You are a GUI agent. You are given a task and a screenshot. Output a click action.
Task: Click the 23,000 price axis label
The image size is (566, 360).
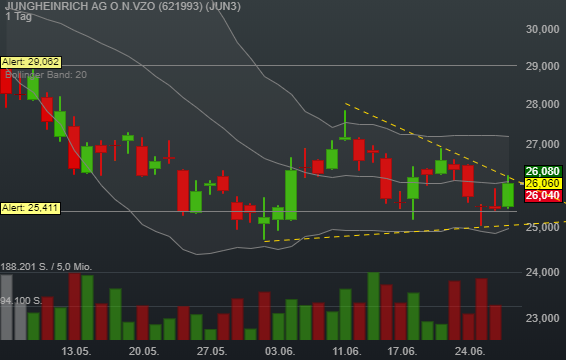(543, 318)
